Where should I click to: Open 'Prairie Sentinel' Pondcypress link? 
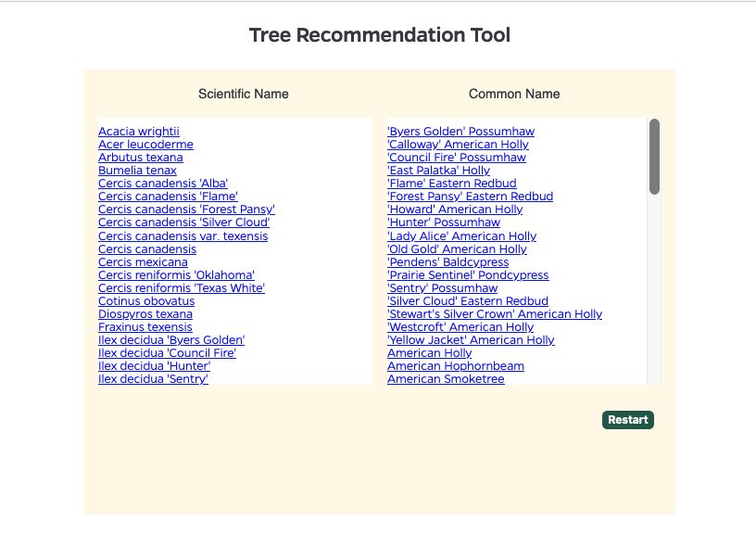tap(468, 275)
